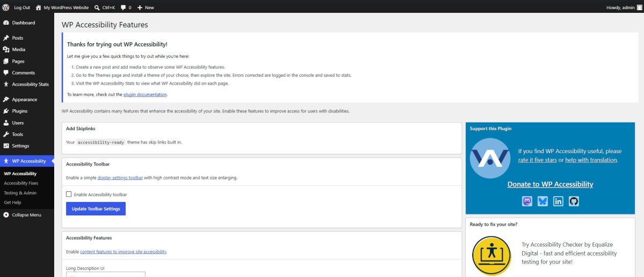Click the Add Skiplinks section heading
Viewport: 644px width, 277px height.
[x=80, y=129]
